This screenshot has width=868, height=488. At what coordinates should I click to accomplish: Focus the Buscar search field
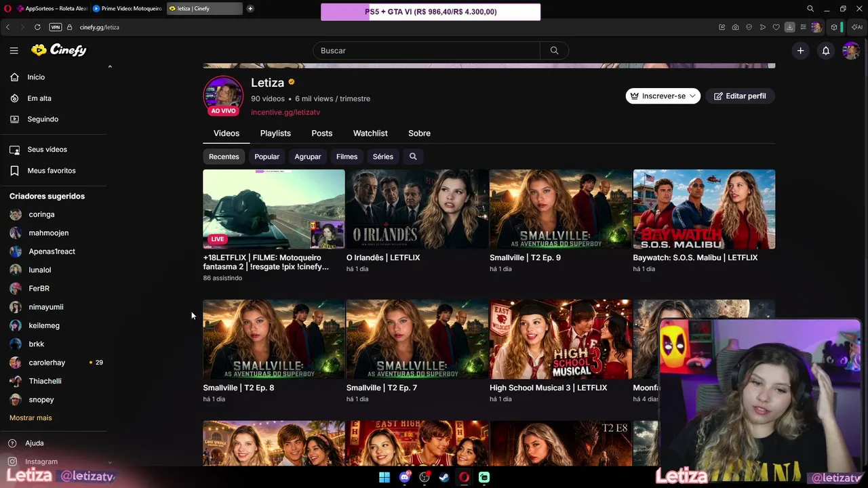(x=427, y=50)
